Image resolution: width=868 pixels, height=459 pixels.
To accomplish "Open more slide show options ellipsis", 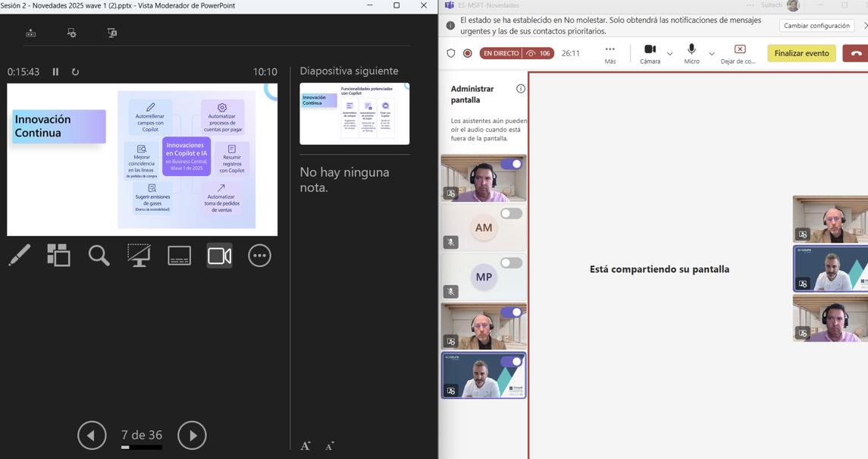I will [x=259, y=256].
